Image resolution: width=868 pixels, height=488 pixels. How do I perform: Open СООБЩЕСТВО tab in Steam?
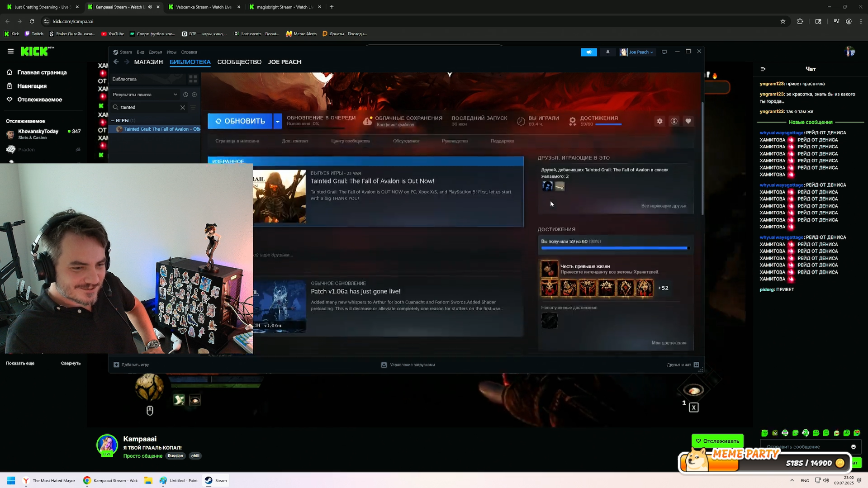[239, 62]
